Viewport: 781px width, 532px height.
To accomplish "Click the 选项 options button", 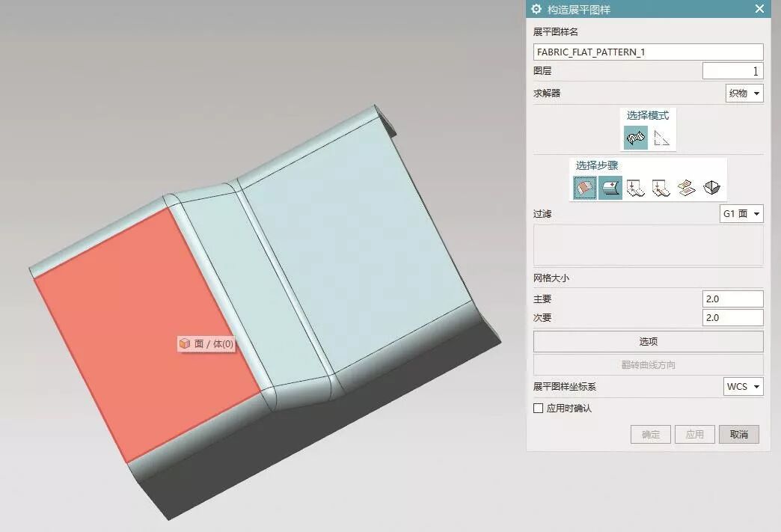I will point(648,341).
